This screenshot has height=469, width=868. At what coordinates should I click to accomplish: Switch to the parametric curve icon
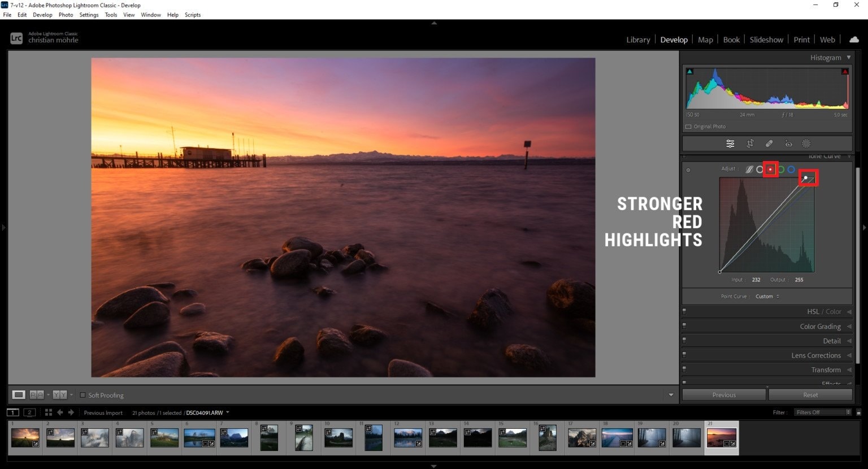(749, 169)
